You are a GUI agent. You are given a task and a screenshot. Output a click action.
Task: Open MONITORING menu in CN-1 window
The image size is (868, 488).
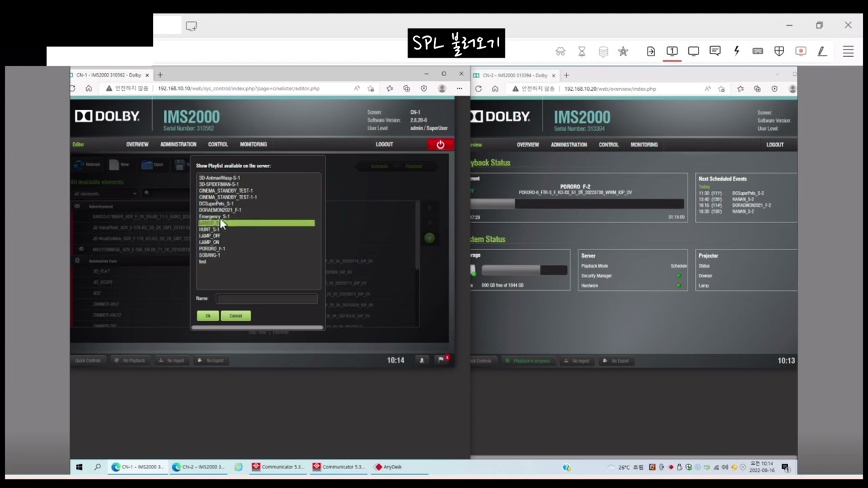coord(254,144)
